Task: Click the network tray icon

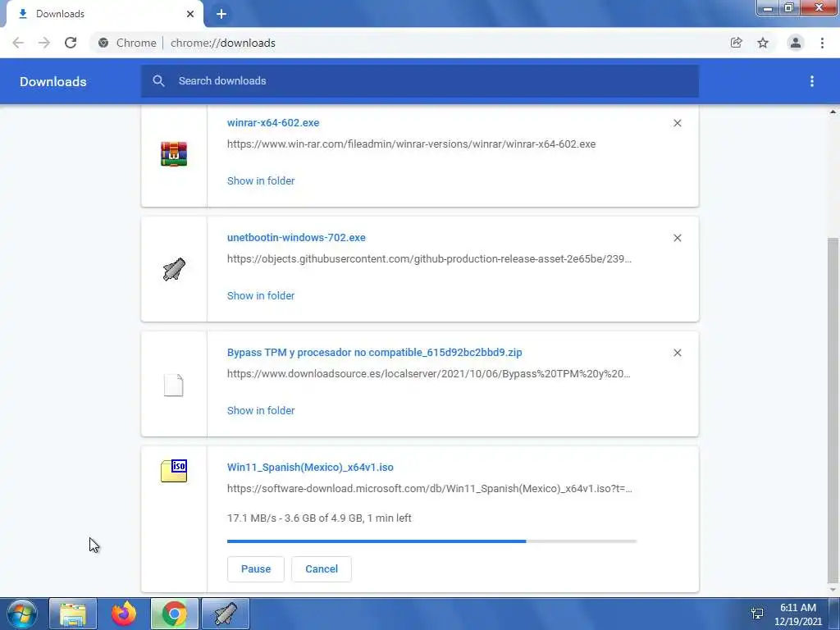Action: pos(757,614)
